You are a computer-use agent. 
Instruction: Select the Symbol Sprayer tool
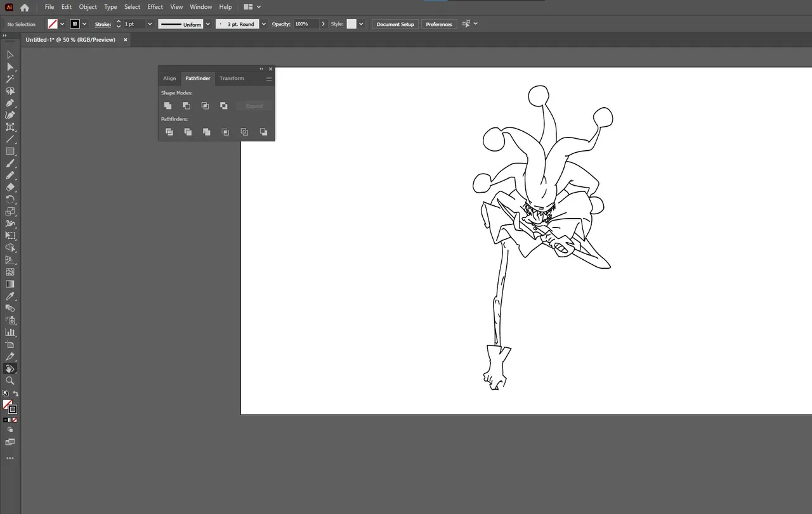click(10, 320)
